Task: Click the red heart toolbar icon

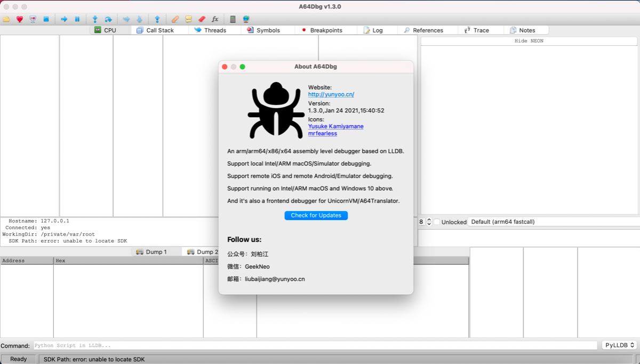Action: pyautogui.click(x=20, y=19)
